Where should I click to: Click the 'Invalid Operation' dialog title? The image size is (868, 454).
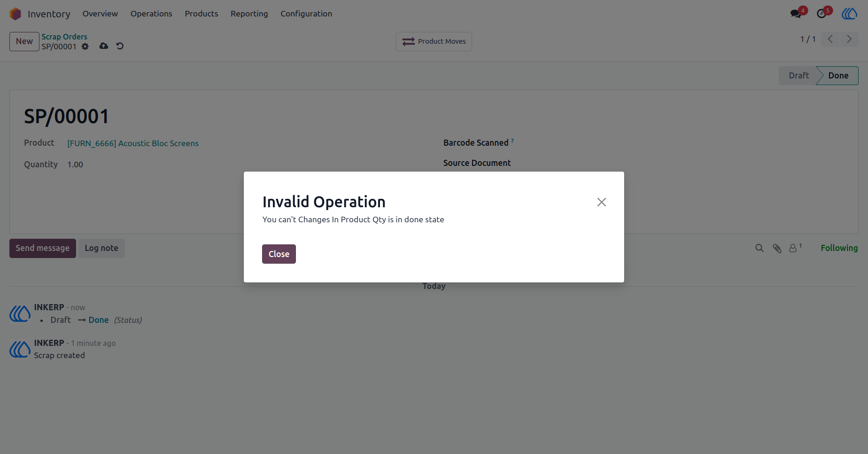click(324, 202)
